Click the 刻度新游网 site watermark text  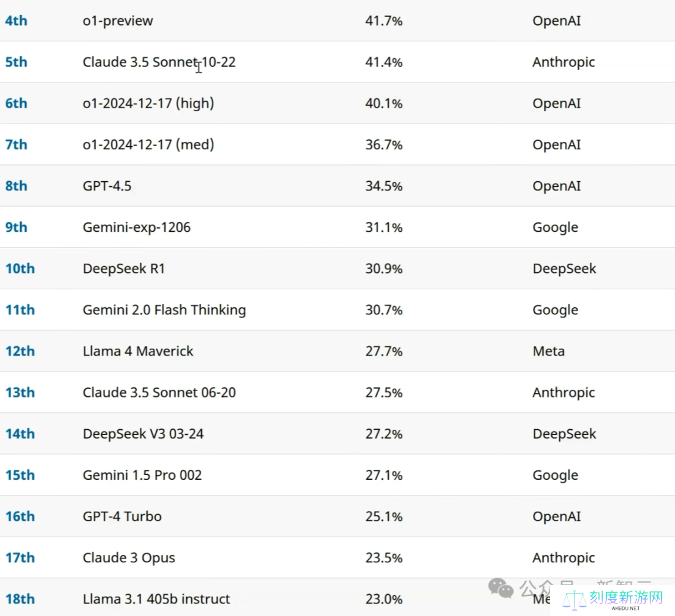625,597
